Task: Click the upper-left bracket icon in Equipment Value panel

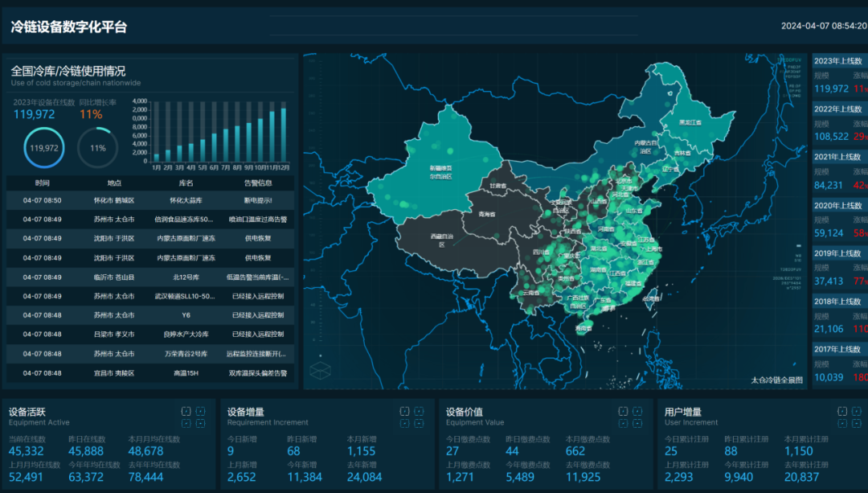Action: click(624, 412)
